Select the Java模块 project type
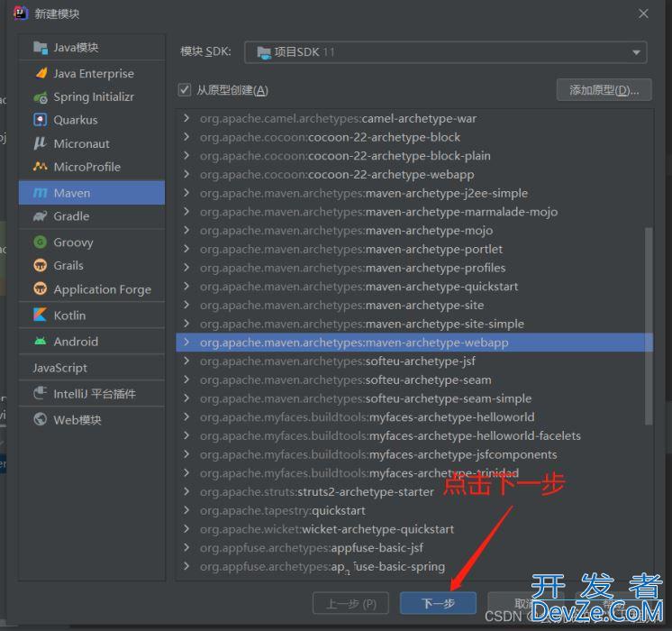 point(92,47)
